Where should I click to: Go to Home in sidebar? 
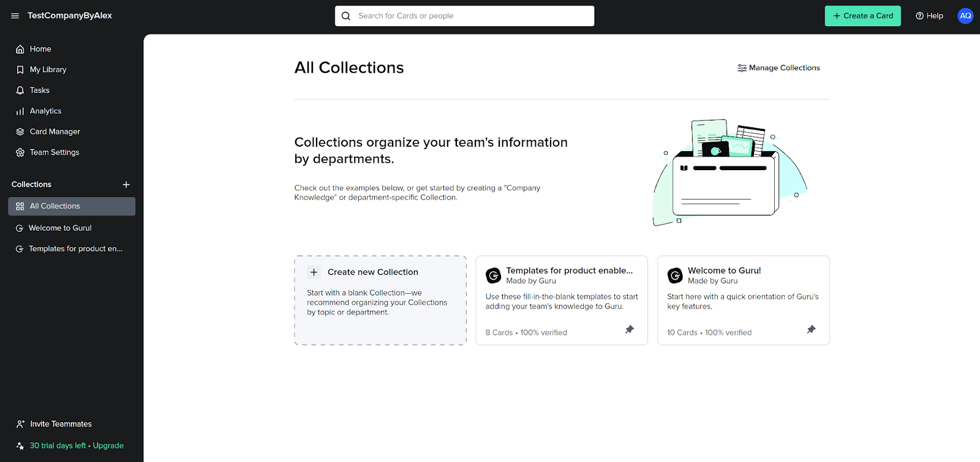click(40, 49)
